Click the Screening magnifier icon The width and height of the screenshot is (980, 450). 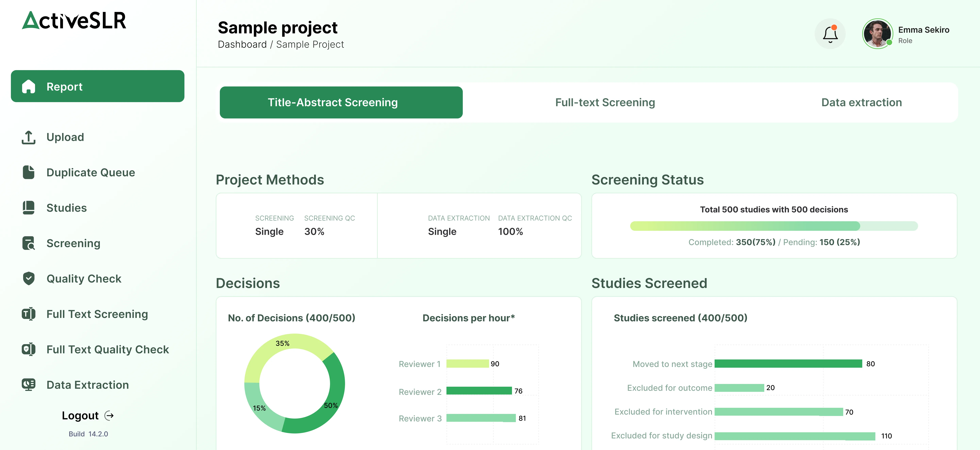(29, 243)
